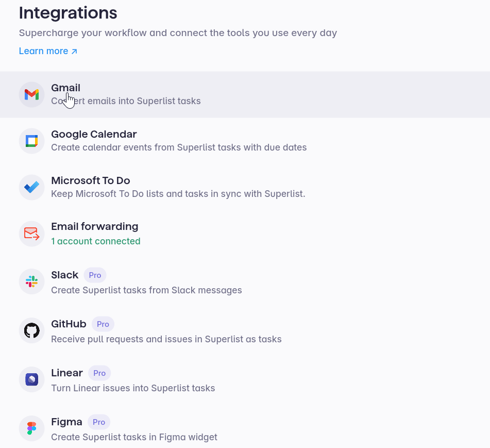The image size is (490, 448).
Task: Open the Google Calendar integration title
Action: (x=94, y=135)
